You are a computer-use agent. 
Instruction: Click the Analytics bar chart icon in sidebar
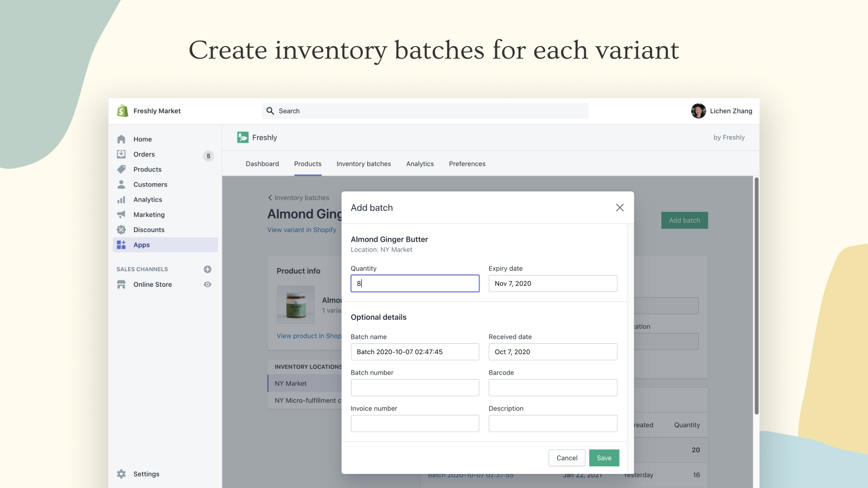[x=122, y=200]
